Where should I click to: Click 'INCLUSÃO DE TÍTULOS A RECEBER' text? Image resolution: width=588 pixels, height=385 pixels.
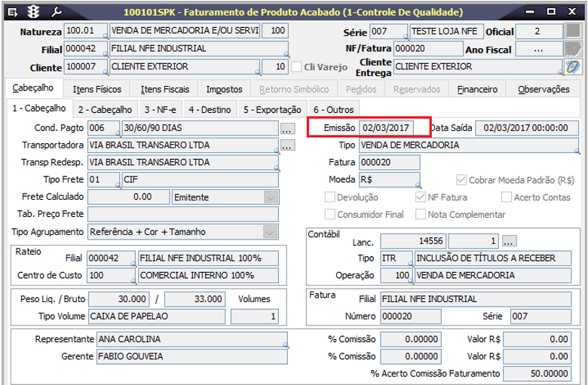click(485, 258)
